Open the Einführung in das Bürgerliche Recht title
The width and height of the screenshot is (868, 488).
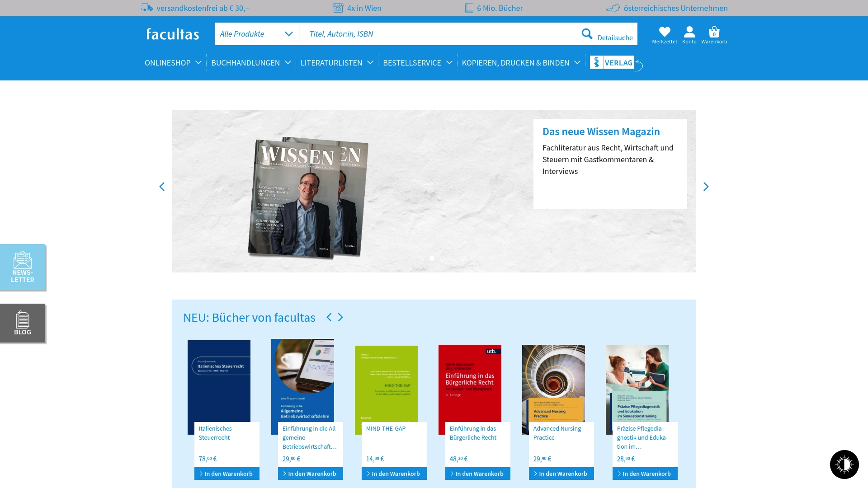(x=473, y=433)
